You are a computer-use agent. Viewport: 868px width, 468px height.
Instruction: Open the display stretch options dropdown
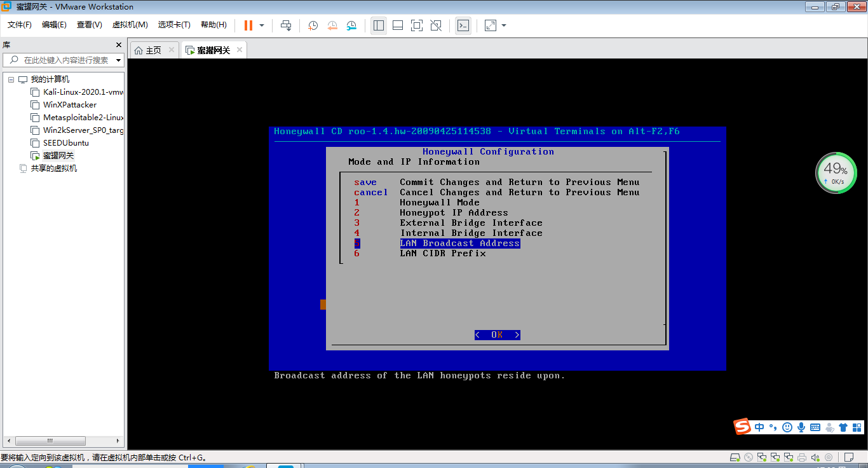pos(504,25)
